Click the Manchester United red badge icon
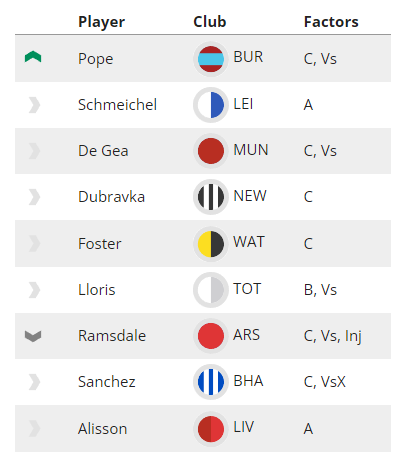Screen dimensions: 402x459 pyautogui.click(x=211, y=151)
